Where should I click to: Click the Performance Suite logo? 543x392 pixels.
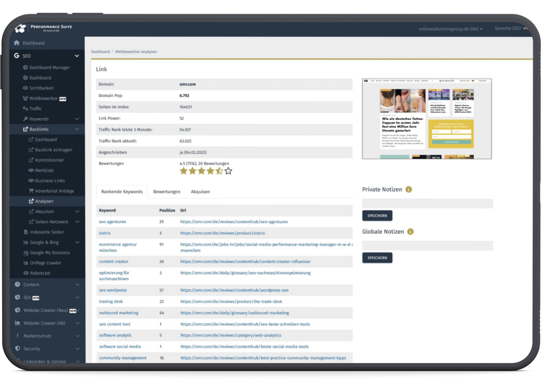click(x=43, y=28)
